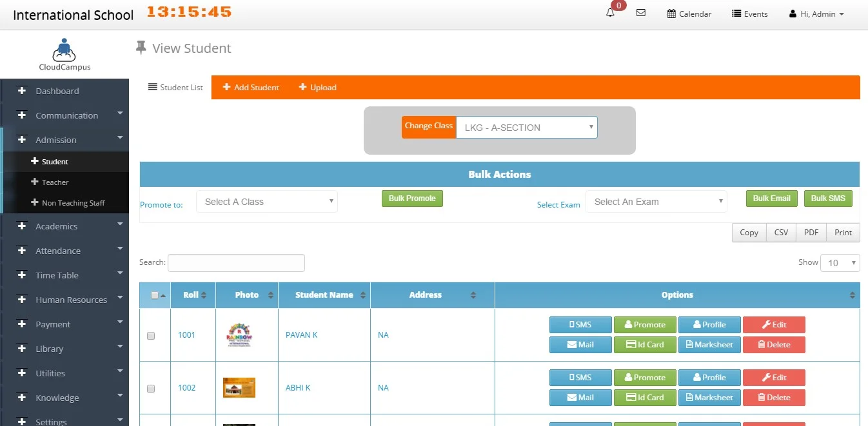Click the pushpin icon beside View Student
868x426 pixels.
point(141,48)
